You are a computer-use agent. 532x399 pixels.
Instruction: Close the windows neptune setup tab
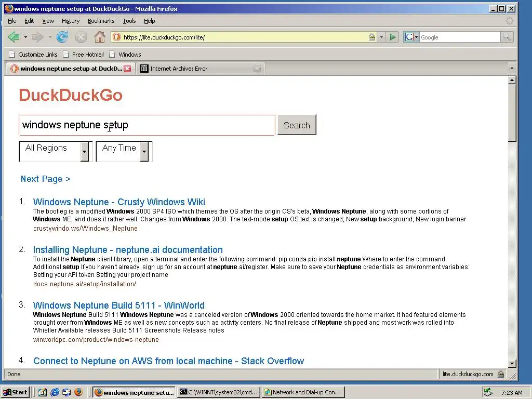[x=127, y=69]
